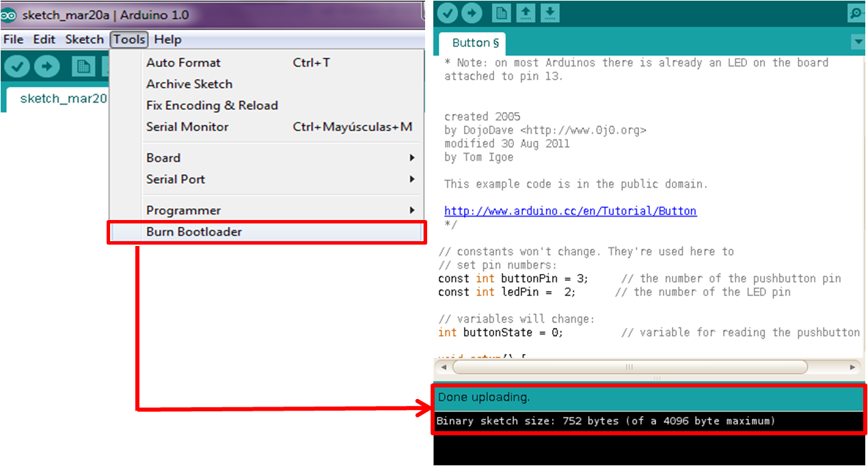The height and width of the screenshot is (466, 868).
Task: Click the 'sketch_mar20a | Arduino 1.0' window title
Action: click(x=105, y=14)
